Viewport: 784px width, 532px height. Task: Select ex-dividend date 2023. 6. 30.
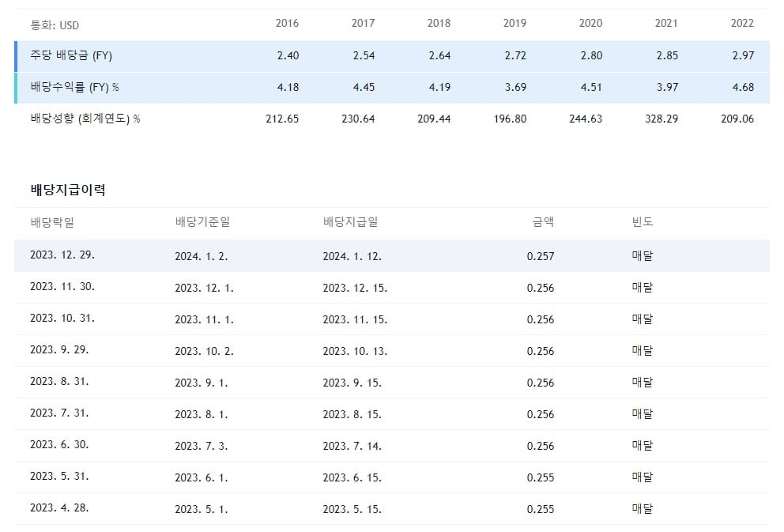coord(59,444)
